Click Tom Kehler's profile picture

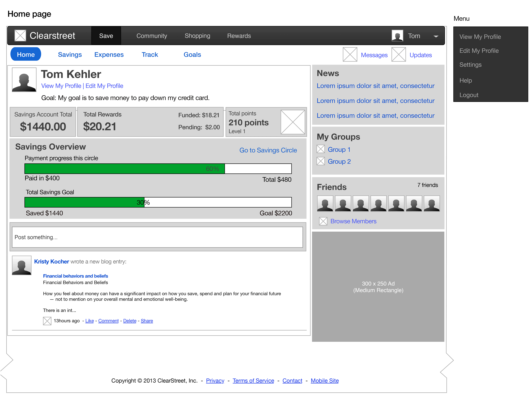coord(24,80)
